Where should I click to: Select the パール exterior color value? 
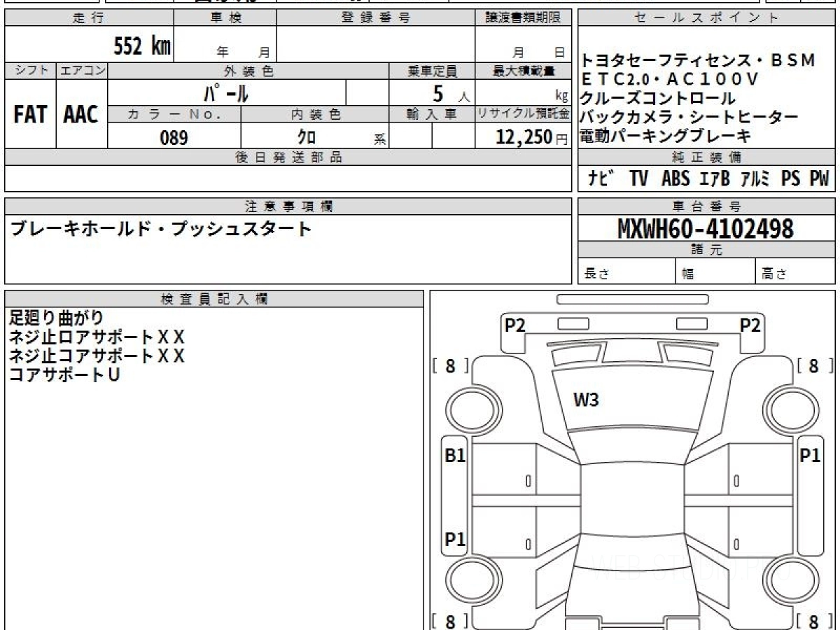226,93
